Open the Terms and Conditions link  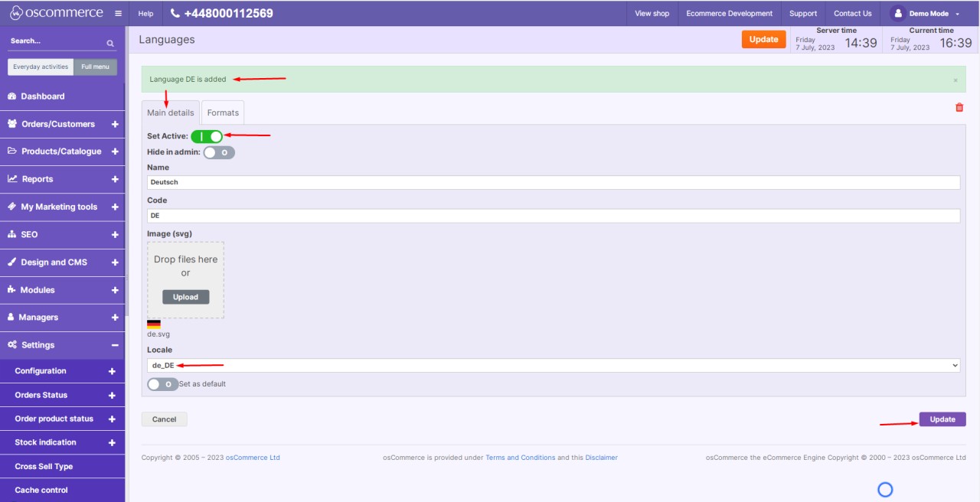tap(521, 458)
